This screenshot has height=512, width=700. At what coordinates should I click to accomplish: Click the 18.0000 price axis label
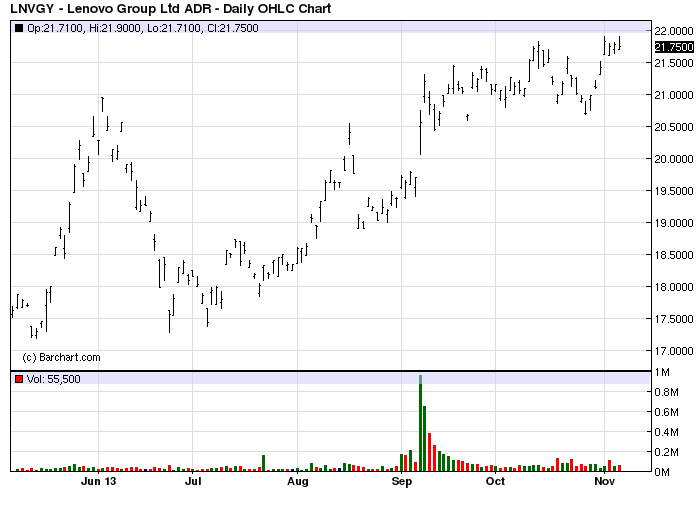[674, 287]
